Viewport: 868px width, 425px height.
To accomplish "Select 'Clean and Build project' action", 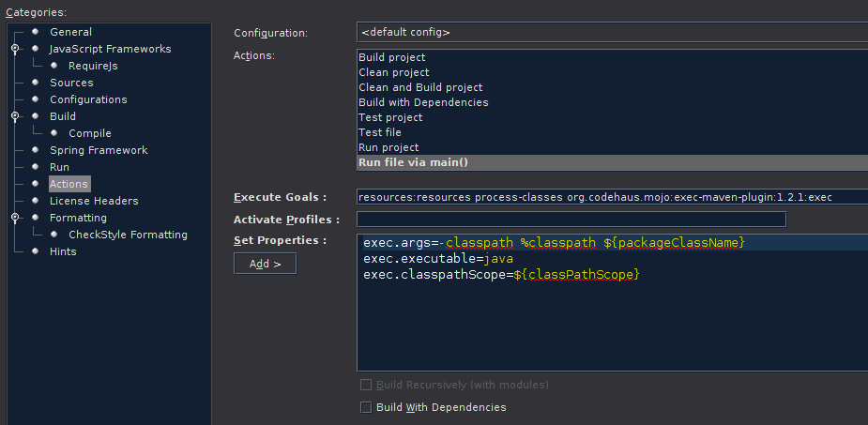I will click(x=612, y=87).
